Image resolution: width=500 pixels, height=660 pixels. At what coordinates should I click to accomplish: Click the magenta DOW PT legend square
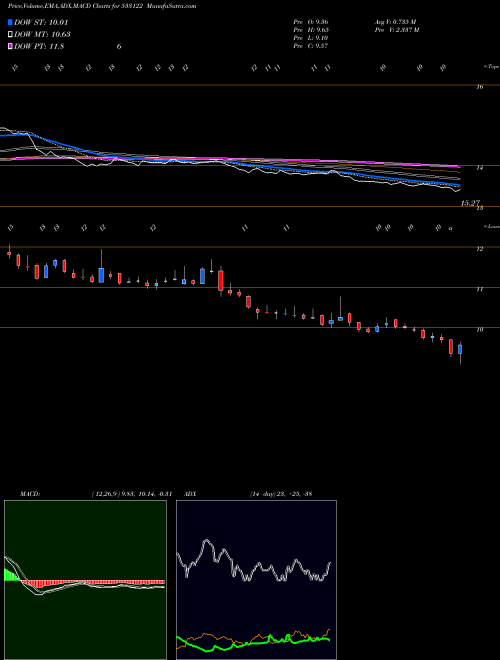pos(10,46)
